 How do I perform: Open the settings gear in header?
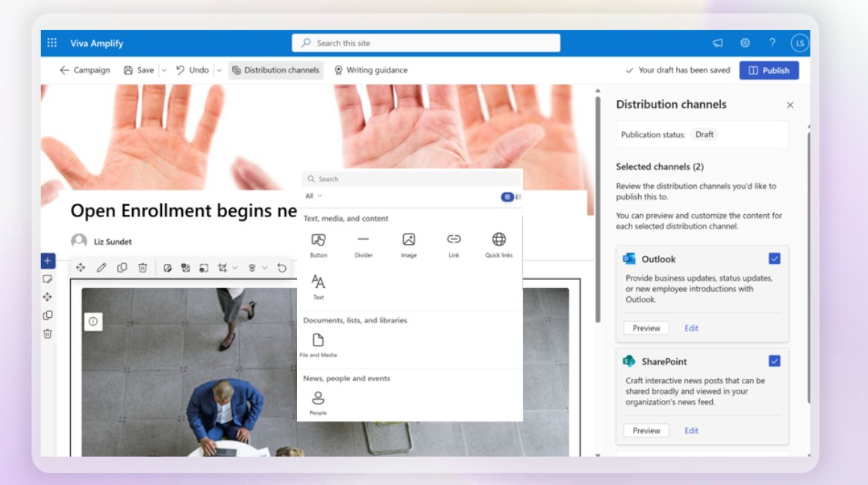[745, 43]
